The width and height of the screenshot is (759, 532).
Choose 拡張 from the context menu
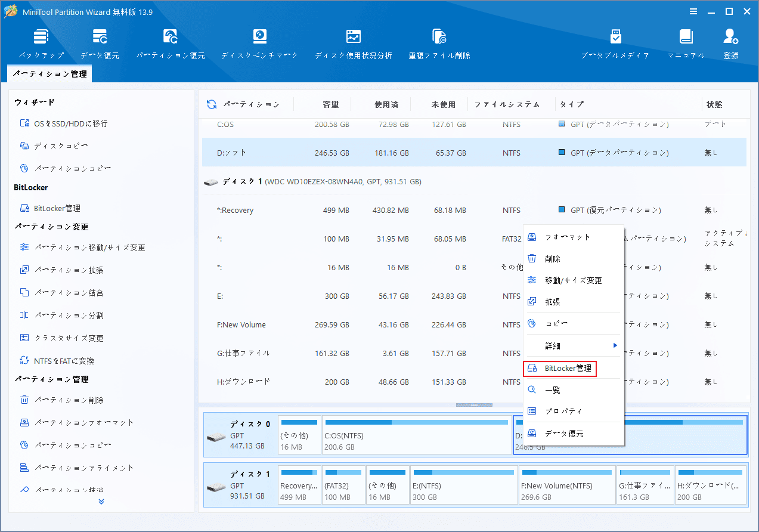574,302
